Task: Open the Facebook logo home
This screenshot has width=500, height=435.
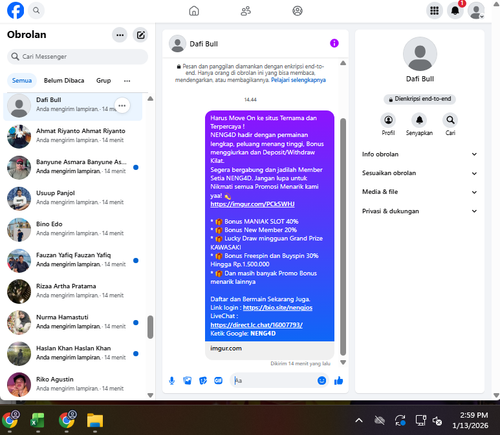Action: coord(15,10)
